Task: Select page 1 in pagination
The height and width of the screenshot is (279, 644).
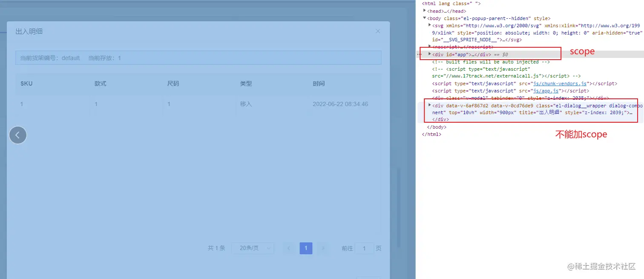Action: (x=306, y=248)
